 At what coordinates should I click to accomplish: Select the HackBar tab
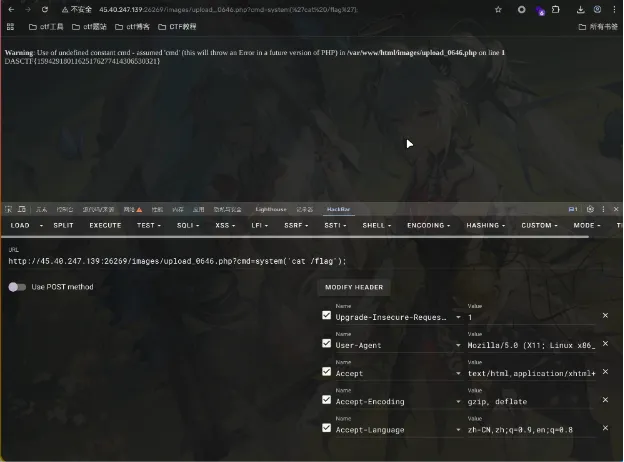click(x=338, y=209)
